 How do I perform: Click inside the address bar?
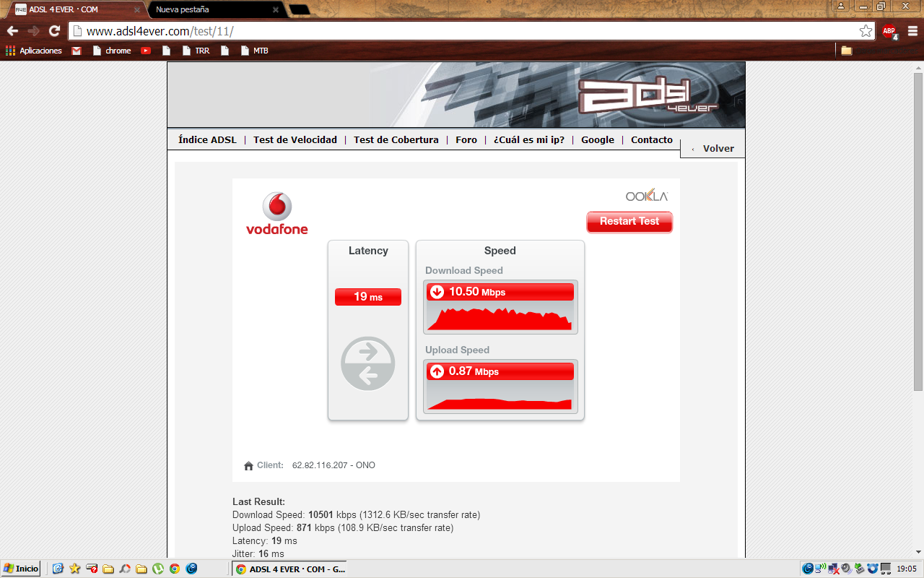coord(361,31)
